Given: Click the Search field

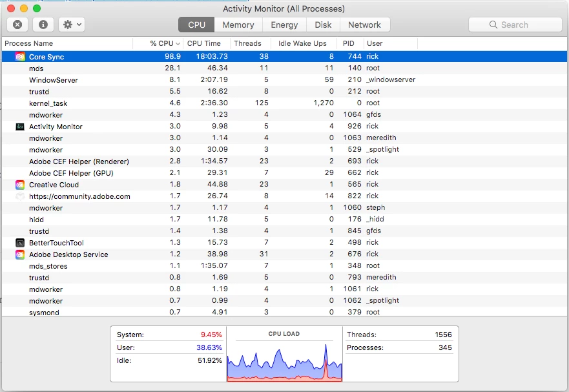Looking at the screenshot, I should click(515, 25).
